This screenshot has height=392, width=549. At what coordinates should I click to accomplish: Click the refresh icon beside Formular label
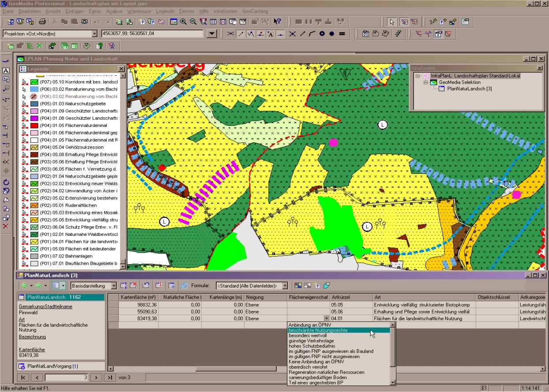click(184, 286)
